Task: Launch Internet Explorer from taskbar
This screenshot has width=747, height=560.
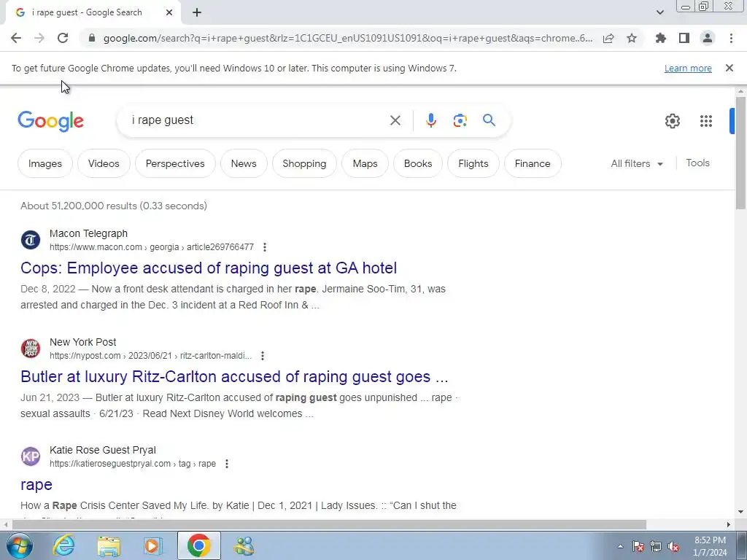Action: [63, 545]
